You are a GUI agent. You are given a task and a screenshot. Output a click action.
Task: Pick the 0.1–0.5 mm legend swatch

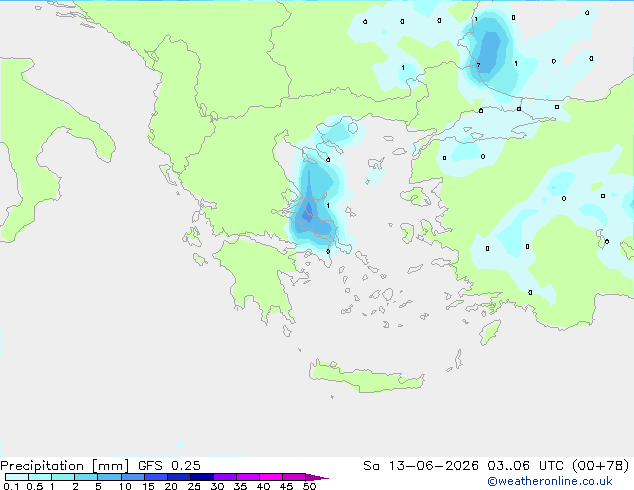click(17, 477)
